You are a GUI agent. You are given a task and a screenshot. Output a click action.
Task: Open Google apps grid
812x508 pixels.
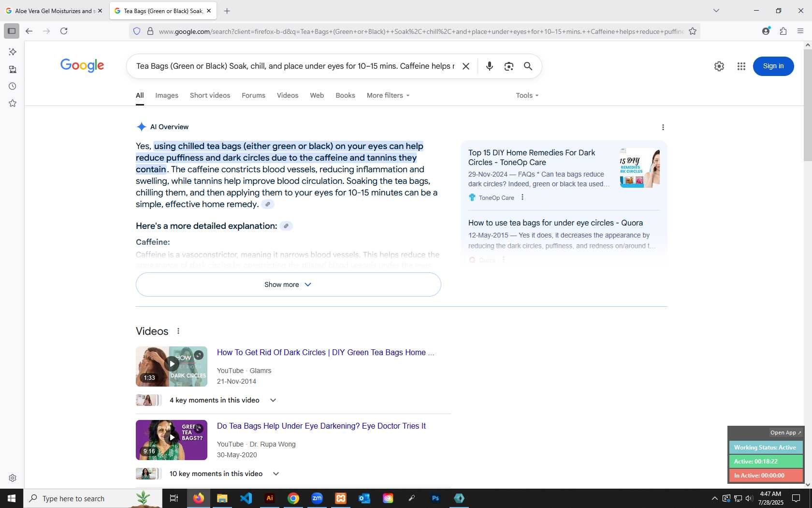point(741,66)
